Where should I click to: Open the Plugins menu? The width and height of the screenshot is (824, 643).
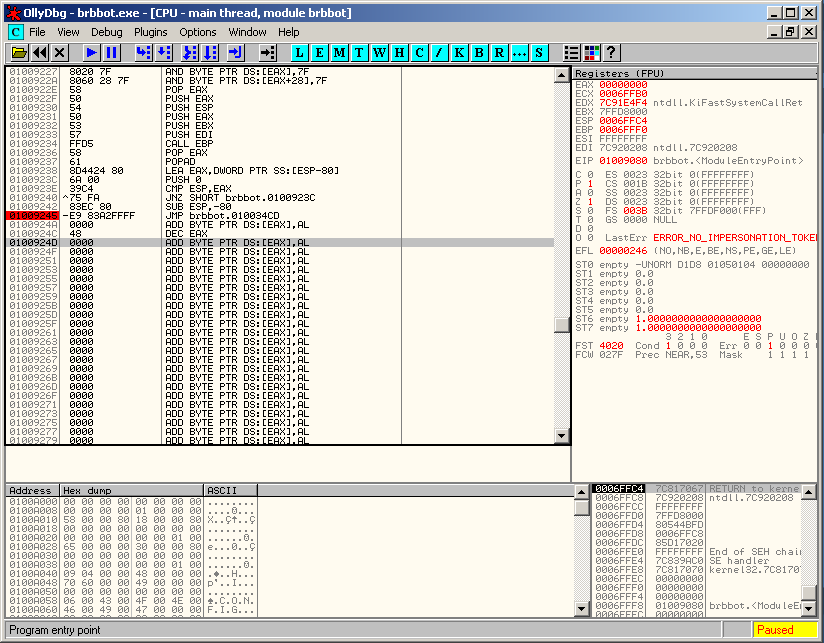coord(151,32)
